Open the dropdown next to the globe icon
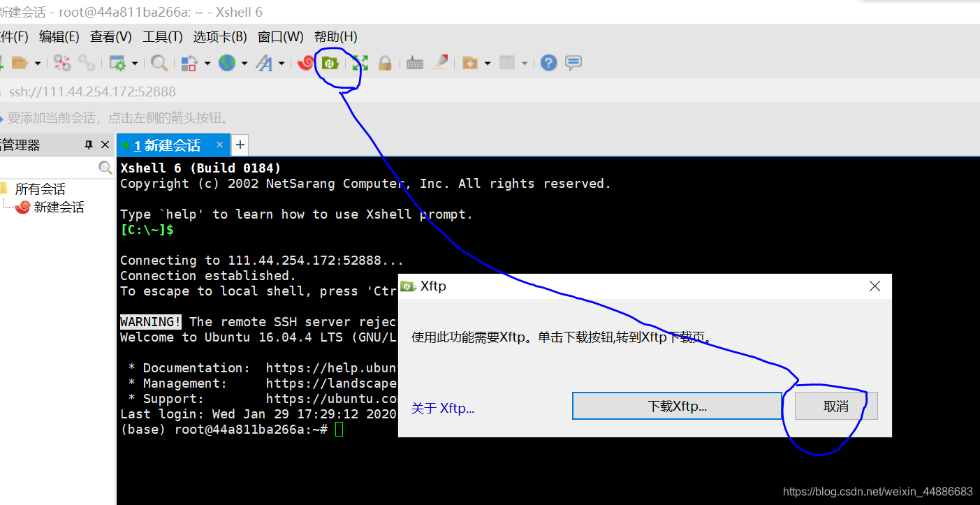This screenshot has width=980, height=505. click(244, 64)
